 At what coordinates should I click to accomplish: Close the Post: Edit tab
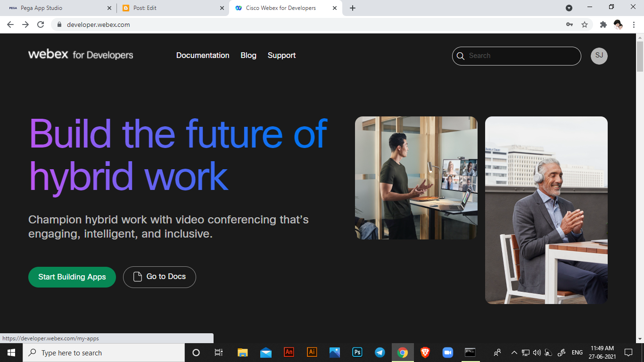pyautogui.click(x=222, y=8)
